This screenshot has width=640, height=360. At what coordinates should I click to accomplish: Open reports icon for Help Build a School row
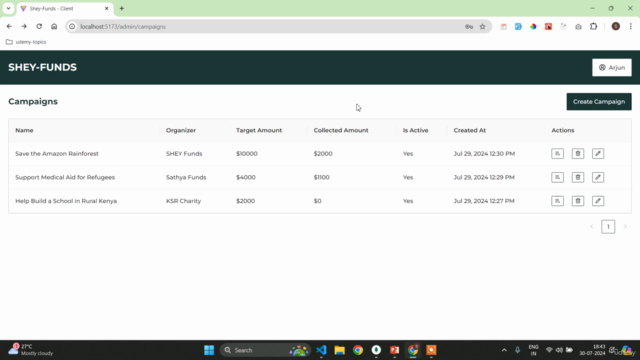tap(558, 201)
